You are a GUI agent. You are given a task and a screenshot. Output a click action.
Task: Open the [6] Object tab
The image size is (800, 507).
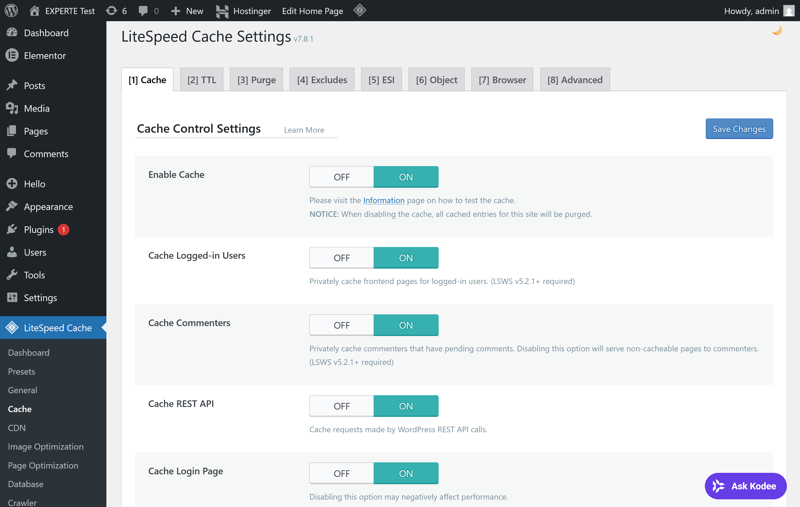(x=436, y=80)
